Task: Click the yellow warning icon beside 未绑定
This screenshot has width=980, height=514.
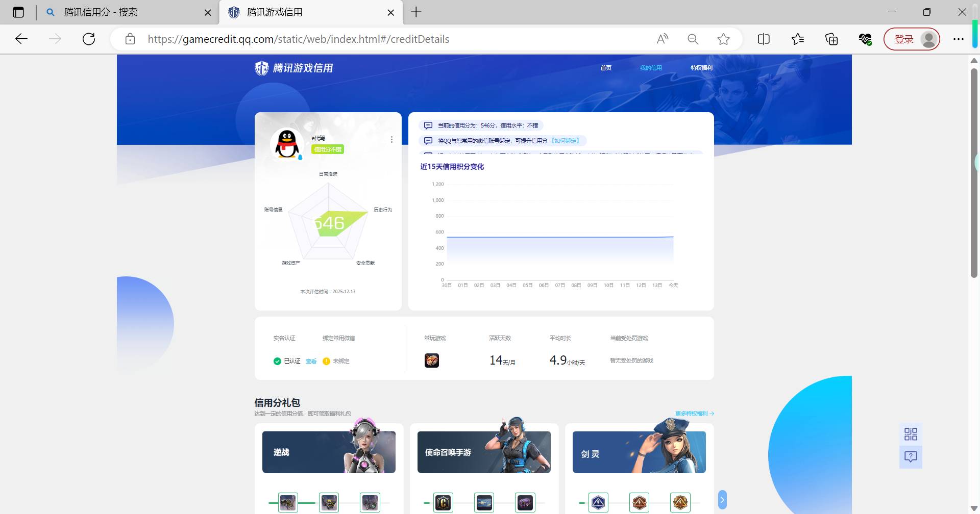Action: 326,361
